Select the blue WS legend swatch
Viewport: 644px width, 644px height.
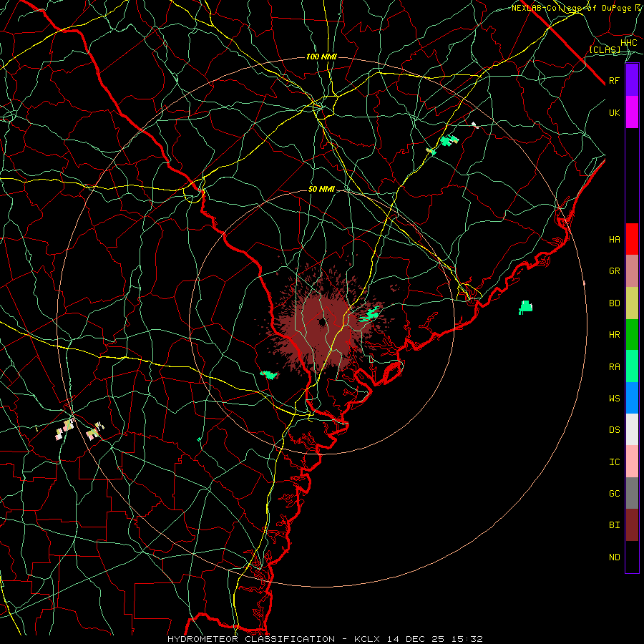(632, 398)
